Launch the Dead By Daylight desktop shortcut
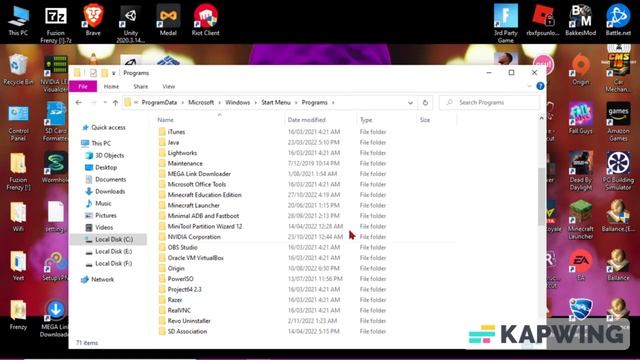Screen dimensions: 640x360 pyautogui.click(x=580, y=171)
